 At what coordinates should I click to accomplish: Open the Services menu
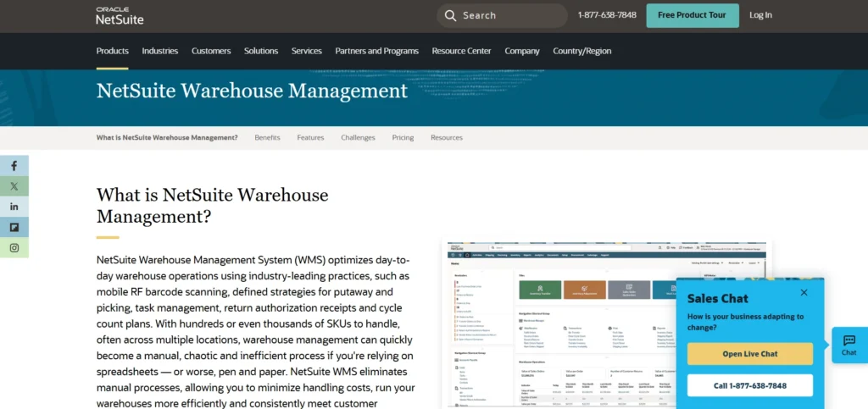click(307, 51)
